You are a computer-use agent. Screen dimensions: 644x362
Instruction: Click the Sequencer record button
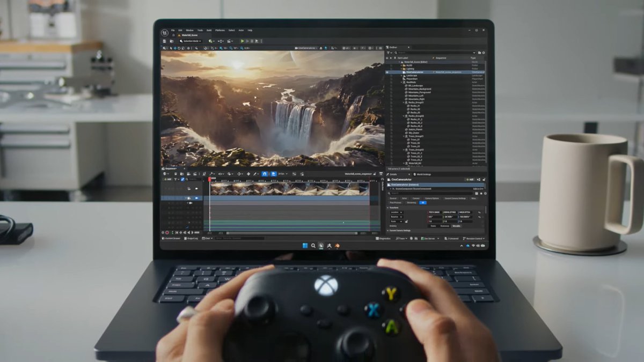pos(167,232)
